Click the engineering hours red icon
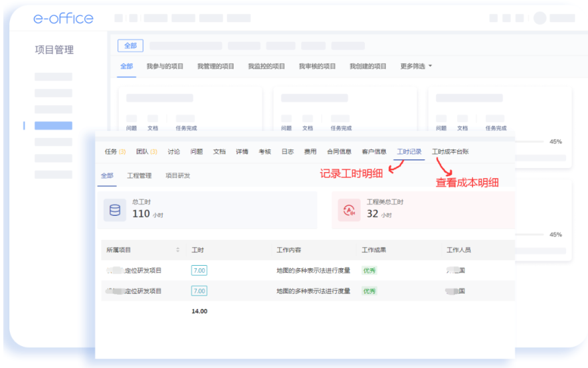Image resolution: width=588 pixels, height=368 pixels. (348, 210)
